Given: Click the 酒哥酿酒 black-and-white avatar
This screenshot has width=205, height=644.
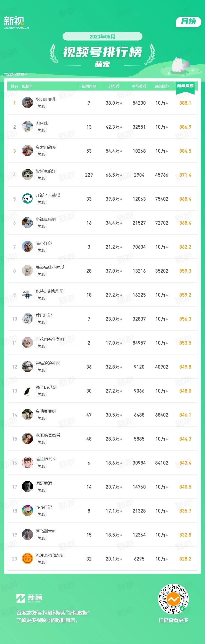Looking at the screenshot, I should pos(27,486).
